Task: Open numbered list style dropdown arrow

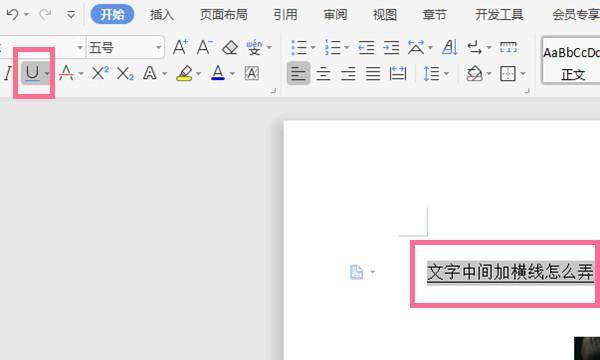Action: [347, 48]
